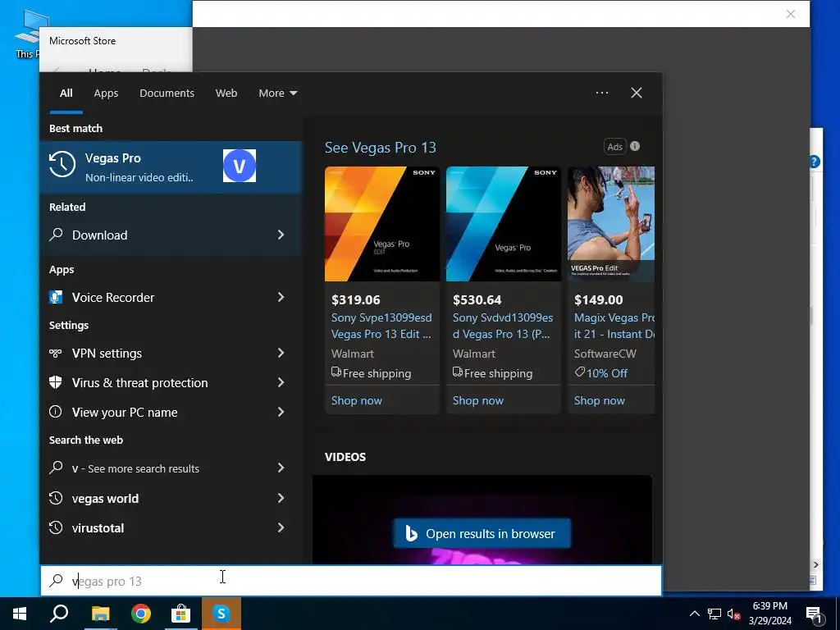Expand the View your PC name arrow
Screen dimensions: 840x630
coord(281,412)
